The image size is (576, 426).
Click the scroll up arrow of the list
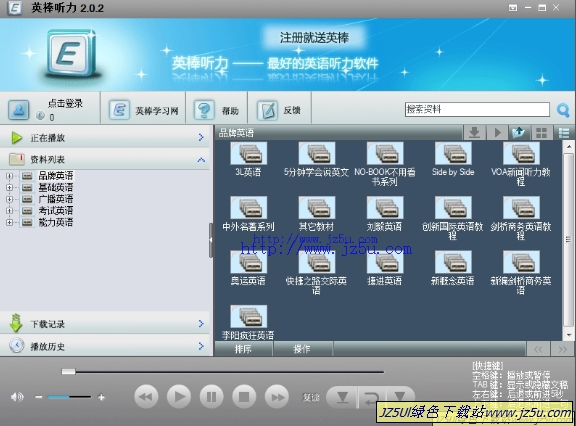pyautogui.click(x=569, y=147)
